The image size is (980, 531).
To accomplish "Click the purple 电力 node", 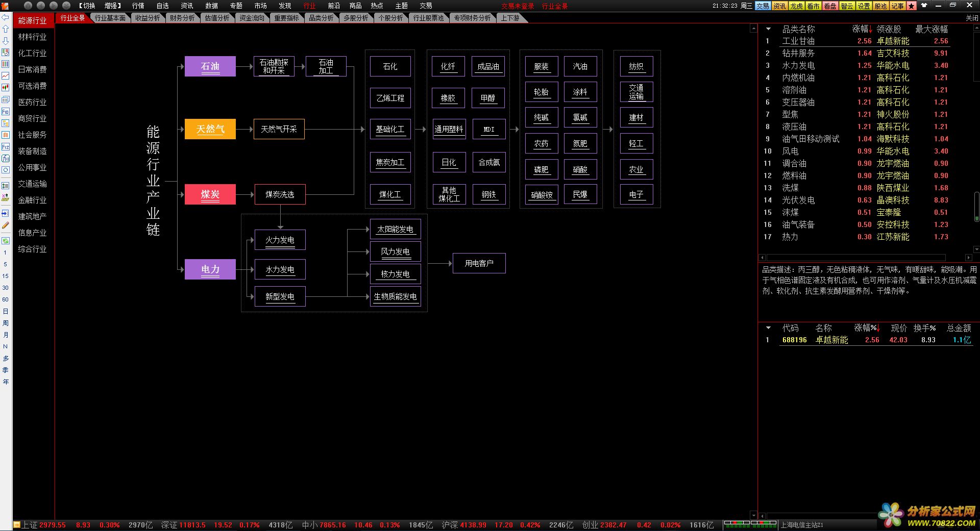I will pos(210,269).
